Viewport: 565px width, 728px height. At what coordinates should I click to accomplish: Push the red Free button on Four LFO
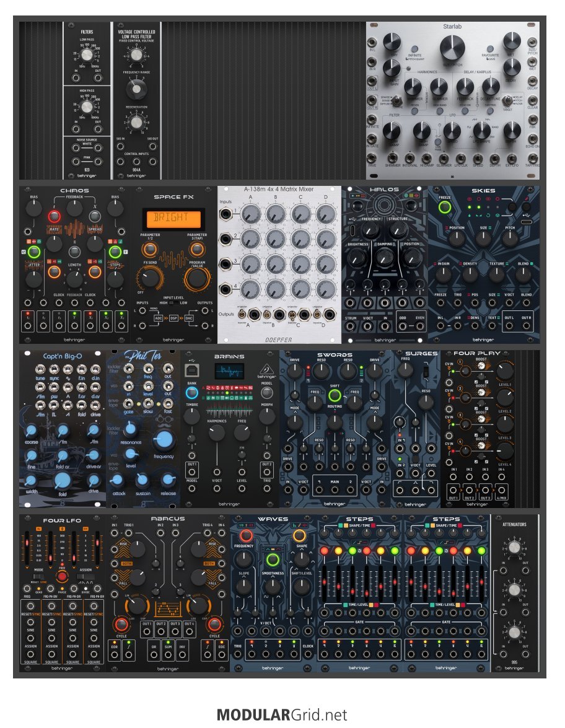[62, 577]
